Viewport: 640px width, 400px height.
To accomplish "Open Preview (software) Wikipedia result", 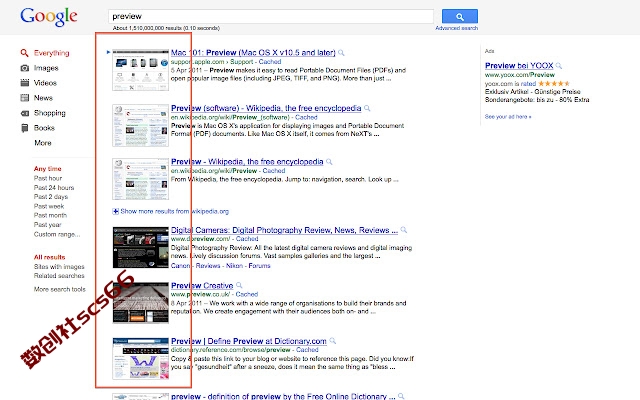I will click(x=266, y=108).
